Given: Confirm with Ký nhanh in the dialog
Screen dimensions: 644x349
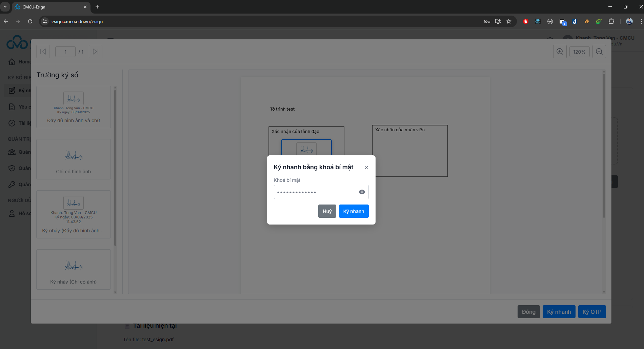Looking at the screenshot, I should [354, 211].
